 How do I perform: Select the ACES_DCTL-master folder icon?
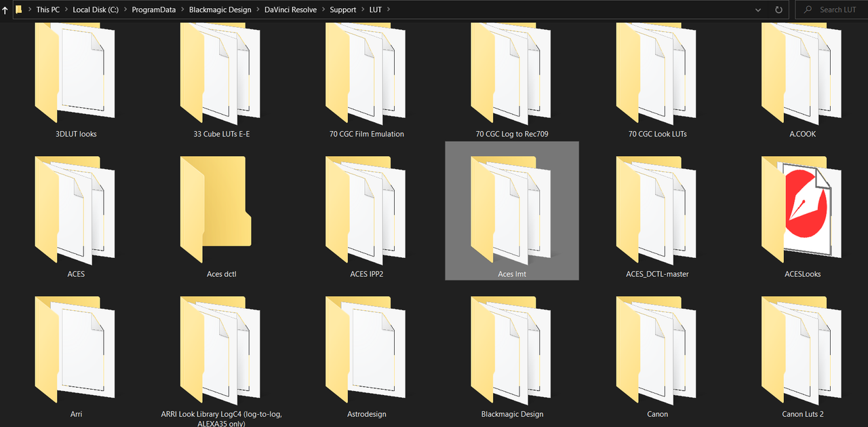657,210
